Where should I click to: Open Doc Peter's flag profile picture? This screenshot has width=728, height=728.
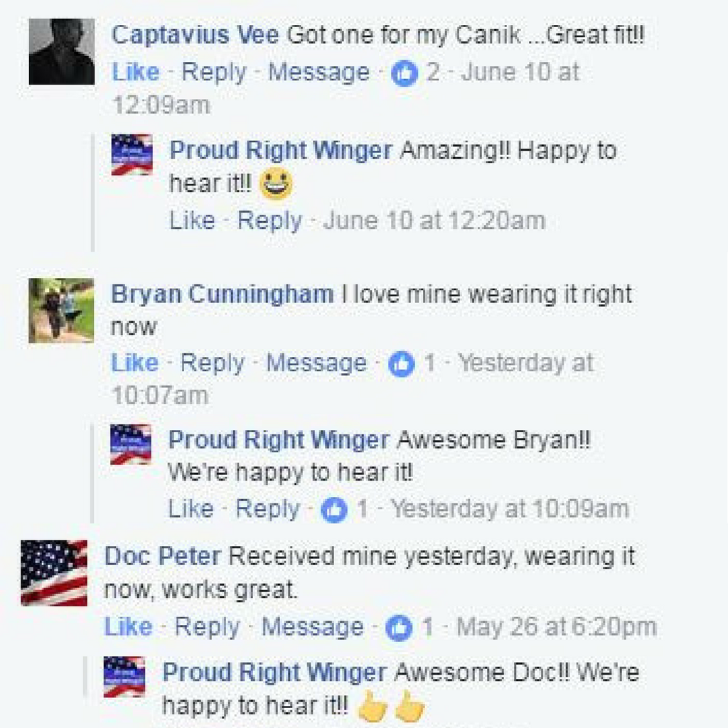54,573
